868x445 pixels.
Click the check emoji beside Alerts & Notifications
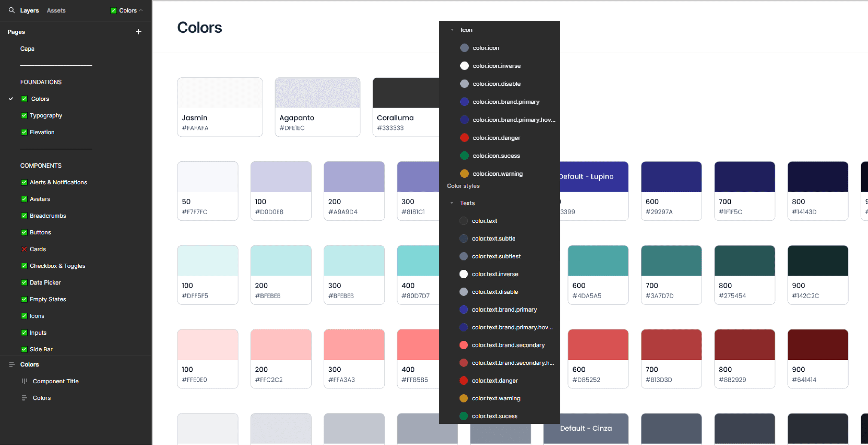[x=24, y=182]
